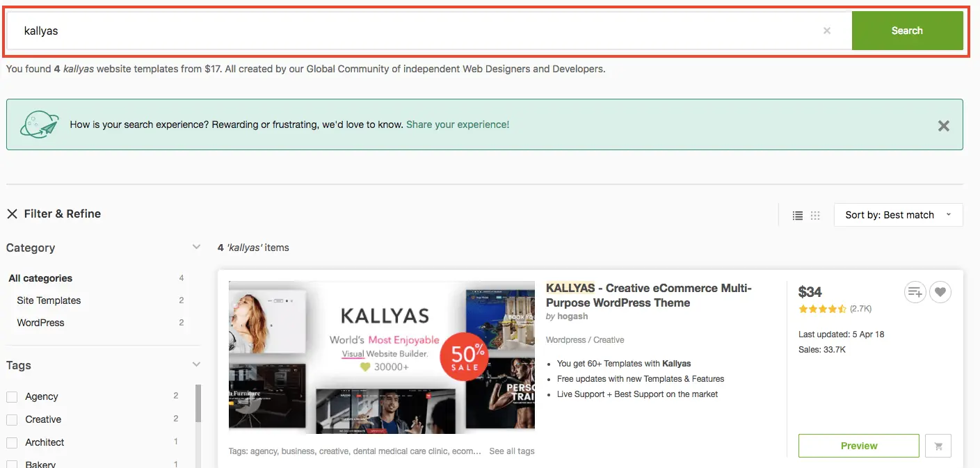980x468 pixels.
Task: Open the Share your experience link
Action: pyautogui.click(x=458, y=124)
